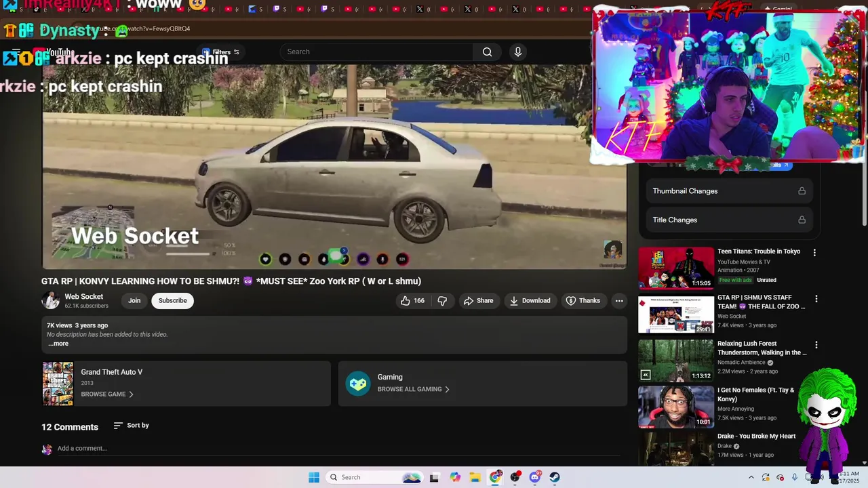Open Web Socket channel avatar

[x=50, y=300]
